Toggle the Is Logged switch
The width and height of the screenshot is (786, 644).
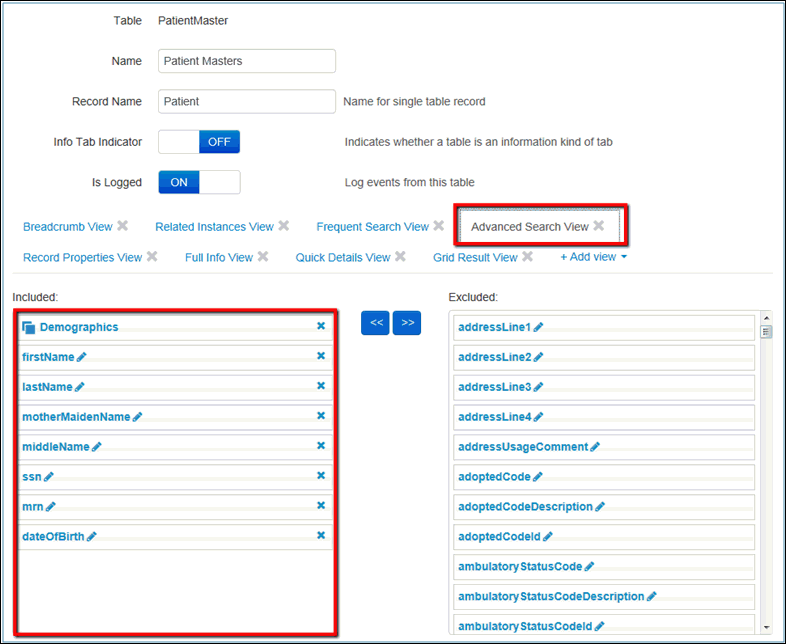[x=199, y=182]
